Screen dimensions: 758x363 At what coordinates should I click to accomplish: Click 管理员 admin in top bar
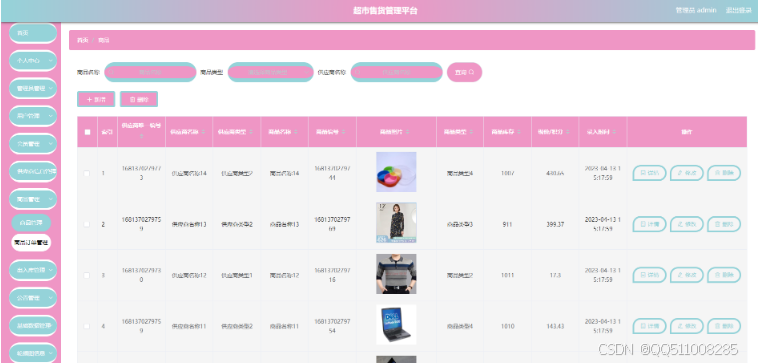tap(696, 10)
